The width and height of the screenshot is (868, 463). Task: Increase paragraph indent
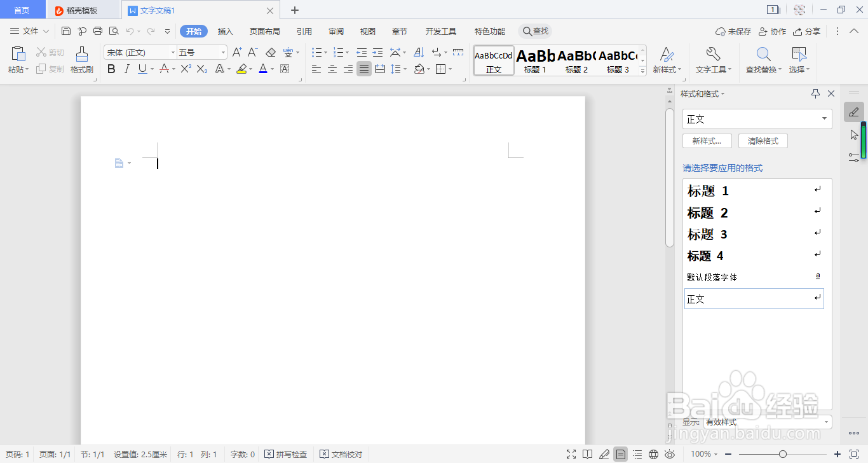pos(377,52)
